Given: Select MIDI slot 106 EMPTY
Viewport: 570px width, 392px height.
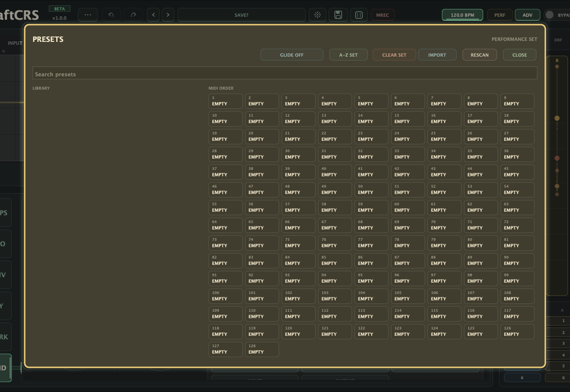Looking at the screenshot, I should 444,296.
